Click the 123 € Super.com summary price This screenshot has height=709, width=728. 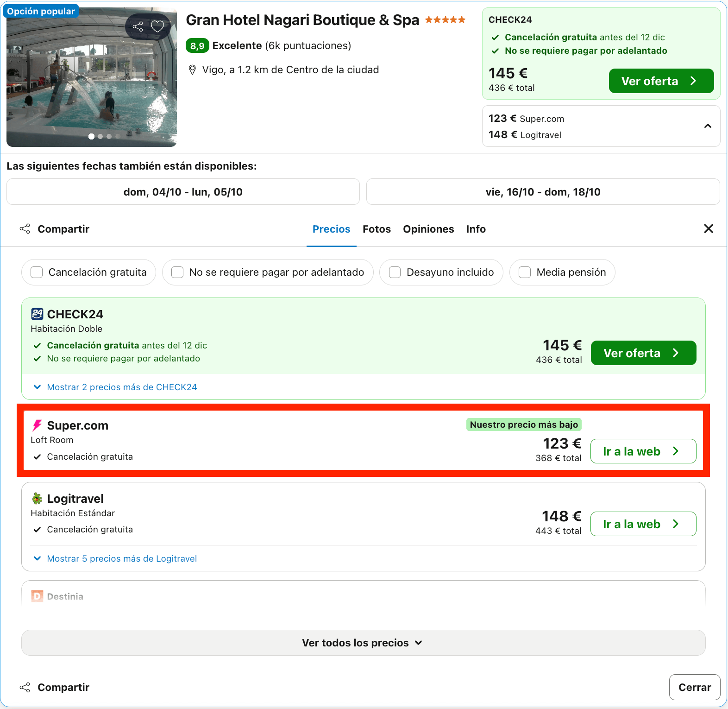[526, 119]
